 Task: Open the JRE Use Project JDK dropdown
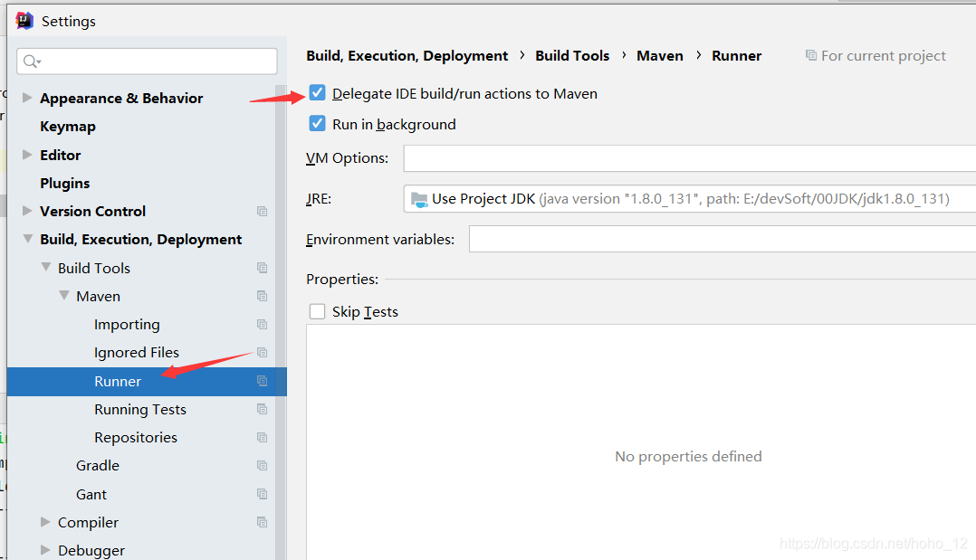[x=690, y=199]
